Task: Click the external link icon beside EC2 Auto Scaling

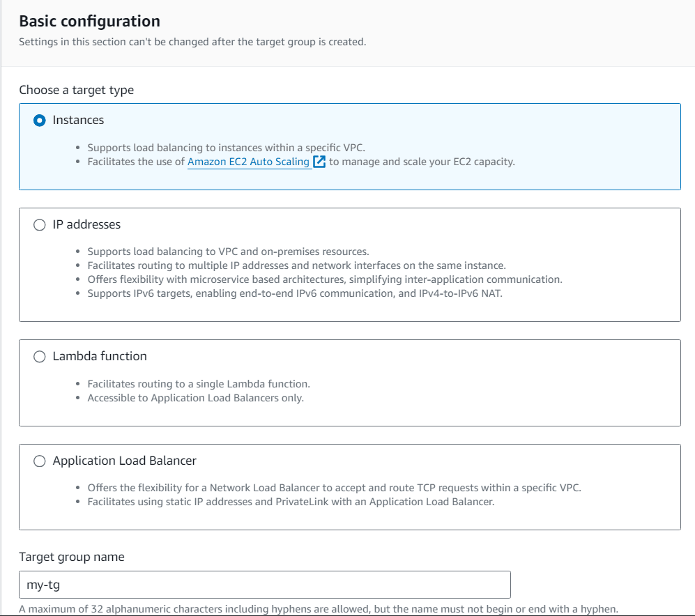Action: pyautogui.click(x=319, y=162)
